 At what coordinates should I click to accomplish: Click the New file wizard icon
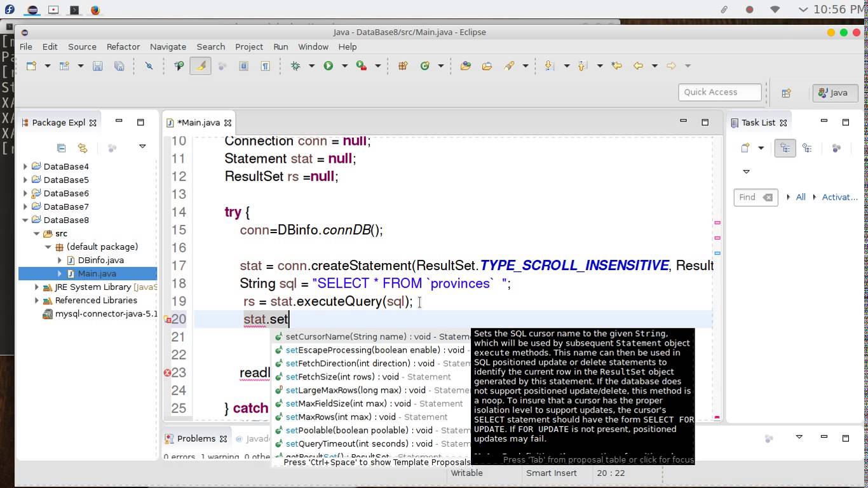pos(31,65)
